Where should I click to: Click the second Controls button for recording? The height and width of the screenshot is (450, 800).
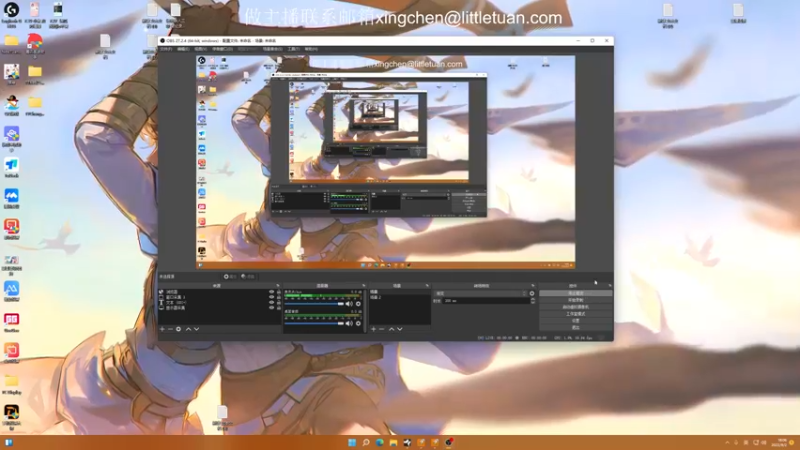coord(576,300)
